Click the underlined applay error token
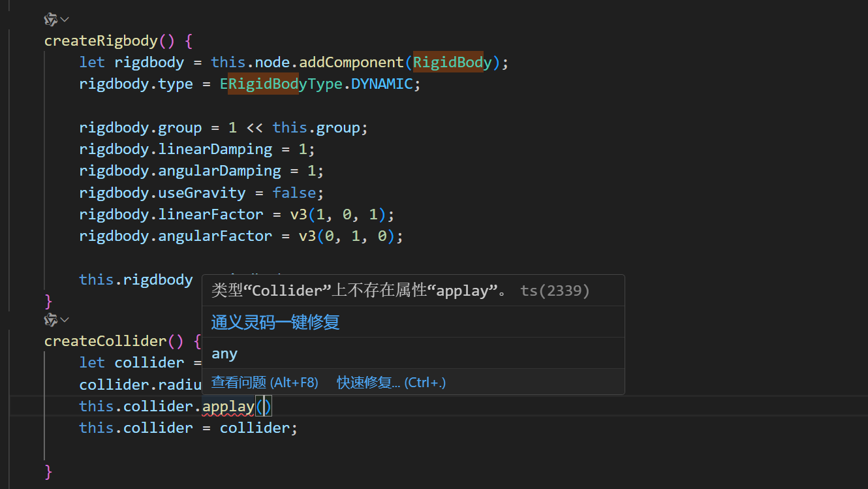 228,407
